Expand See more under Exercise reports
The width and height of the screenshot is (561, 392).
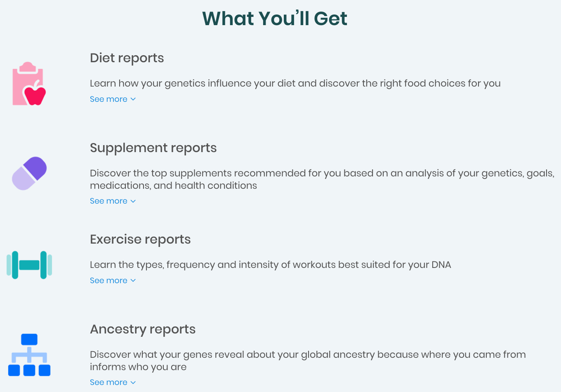pyautogui.click(x=113, y=281)
